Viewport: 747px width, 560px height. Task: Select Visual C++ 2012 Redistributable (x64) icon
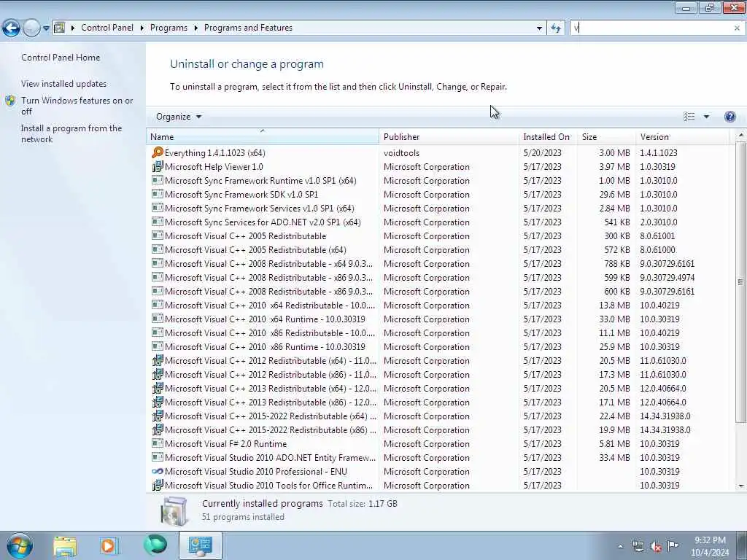(x=158, y=360)
